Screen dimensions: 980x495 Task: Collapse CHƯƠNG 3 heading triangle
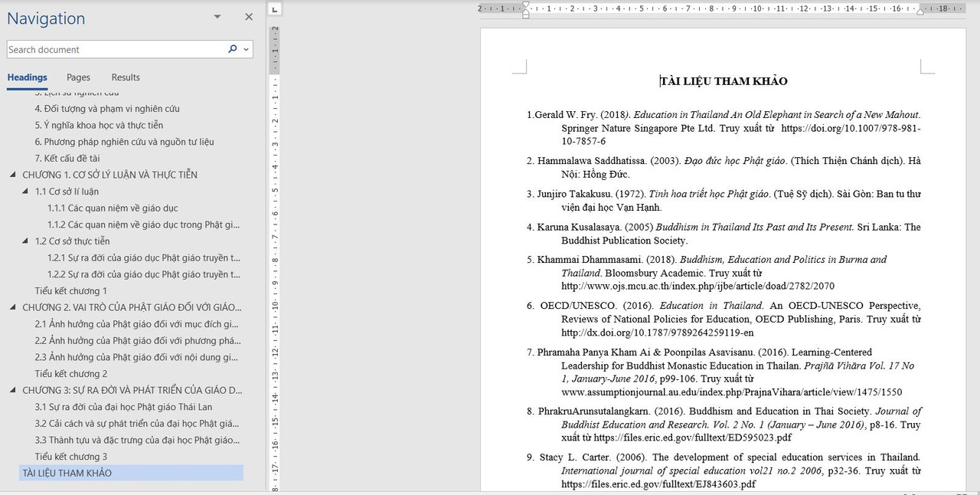13,390
